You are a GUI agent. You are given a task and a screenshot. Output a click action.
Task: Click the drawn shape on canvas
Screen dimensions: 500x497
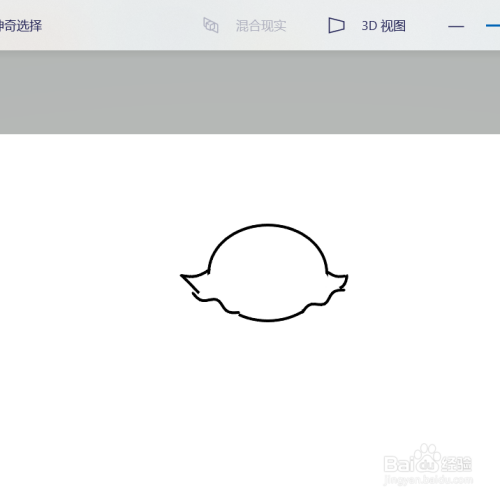tap(264, 273)
